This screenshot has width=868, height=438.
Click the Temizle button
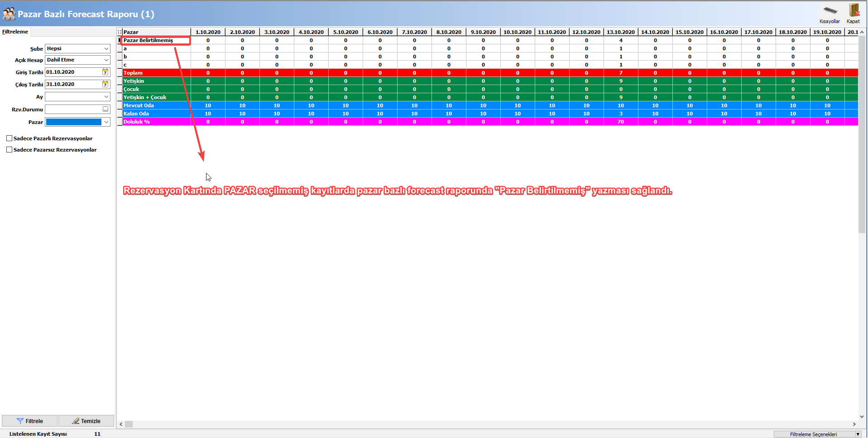(86, 421)
